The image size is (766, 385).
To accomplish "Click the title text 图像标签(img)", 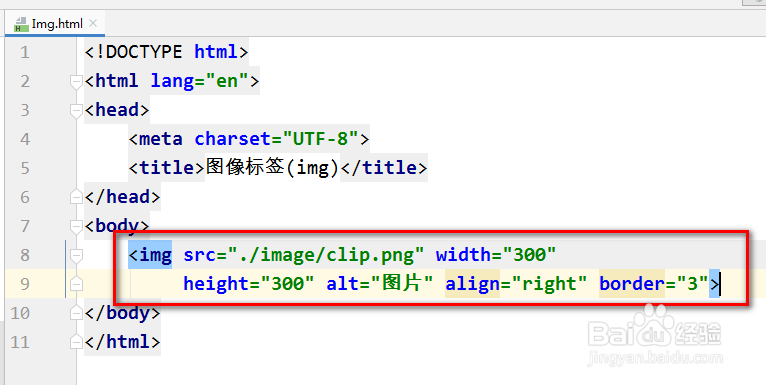I will tap(272, 168).
